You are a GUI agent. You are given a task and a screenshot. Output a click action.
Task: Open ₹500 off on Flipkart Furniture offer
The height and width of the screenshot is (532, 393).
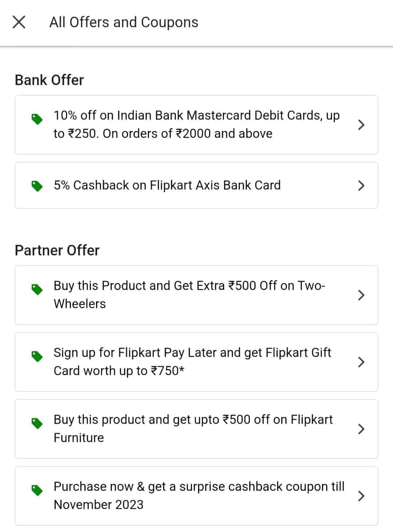(193, 429)
